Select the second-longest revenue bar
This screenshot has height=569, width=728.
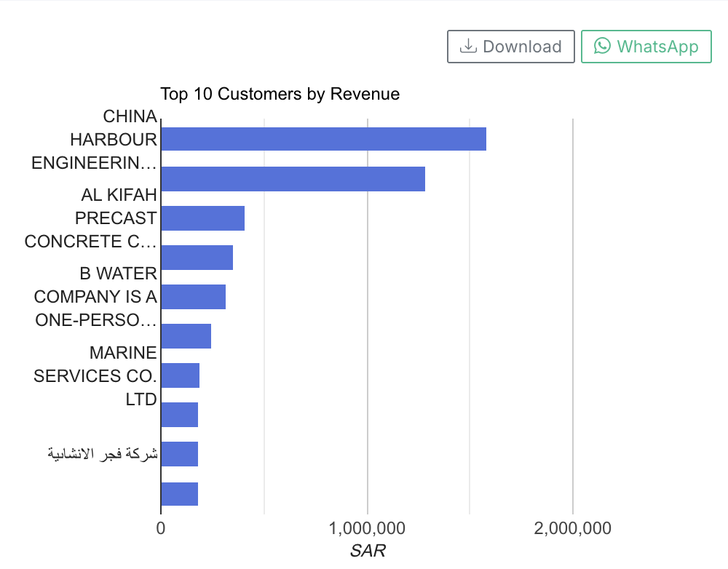click(293, 179)
